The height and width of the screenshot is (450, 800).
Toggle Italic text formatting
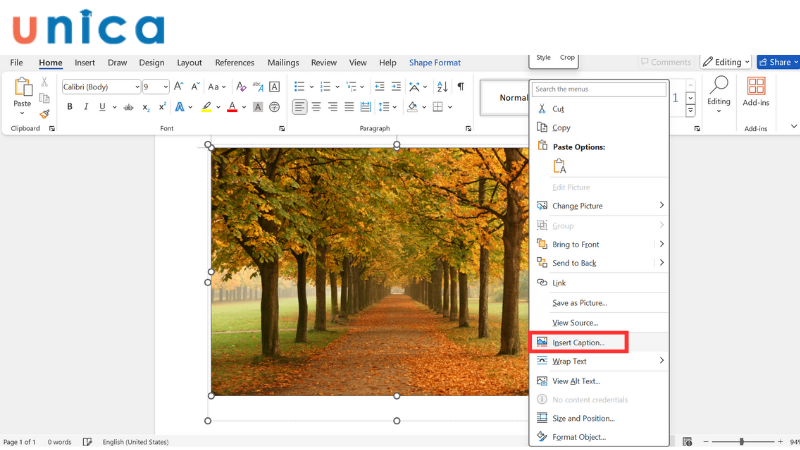(x=86, y=107)
